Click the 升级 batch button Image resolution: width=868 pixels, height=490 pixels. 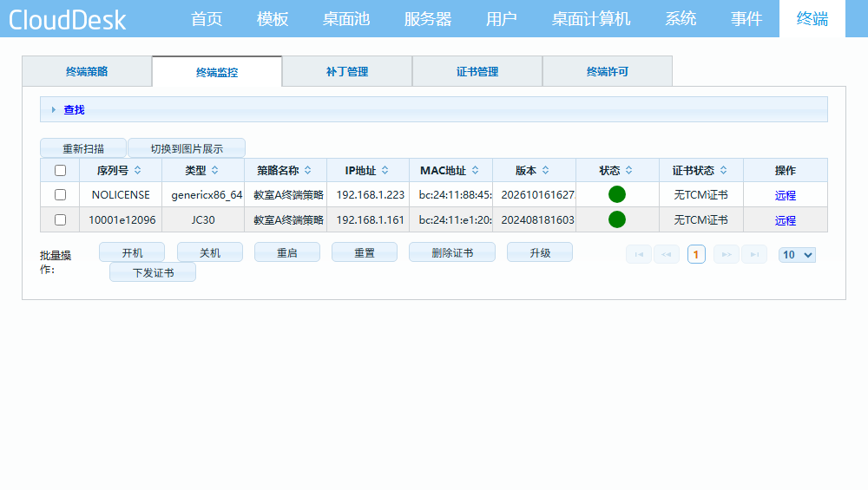(x=540, y=252)
